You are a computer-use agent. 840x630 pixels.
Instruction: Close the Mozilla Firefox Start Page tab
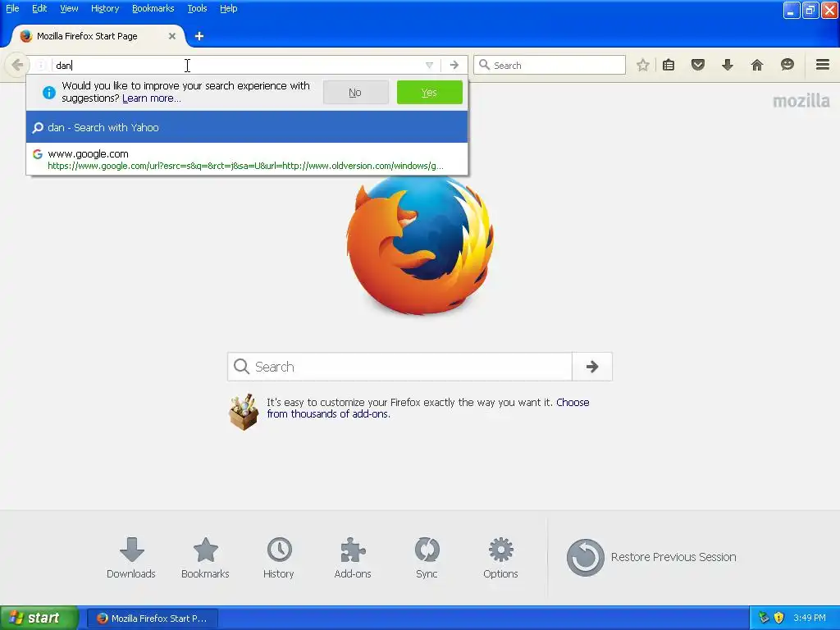click(172, 36)
